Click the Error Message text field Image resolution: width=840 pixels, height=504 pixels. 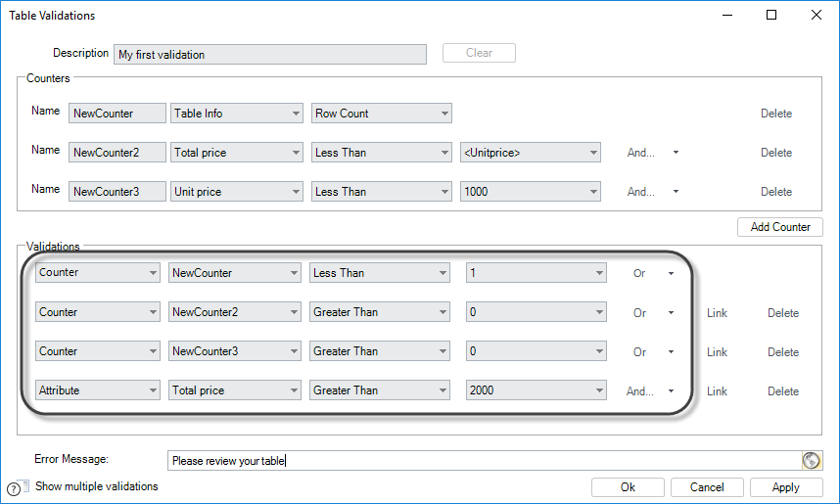(485, 460)
